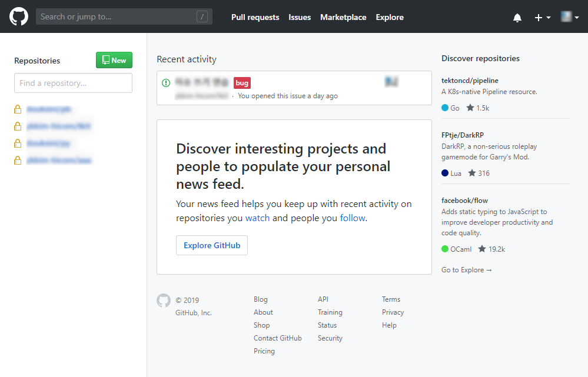
Task: Click the Explore GitHub button
Action: pos(212,245)
